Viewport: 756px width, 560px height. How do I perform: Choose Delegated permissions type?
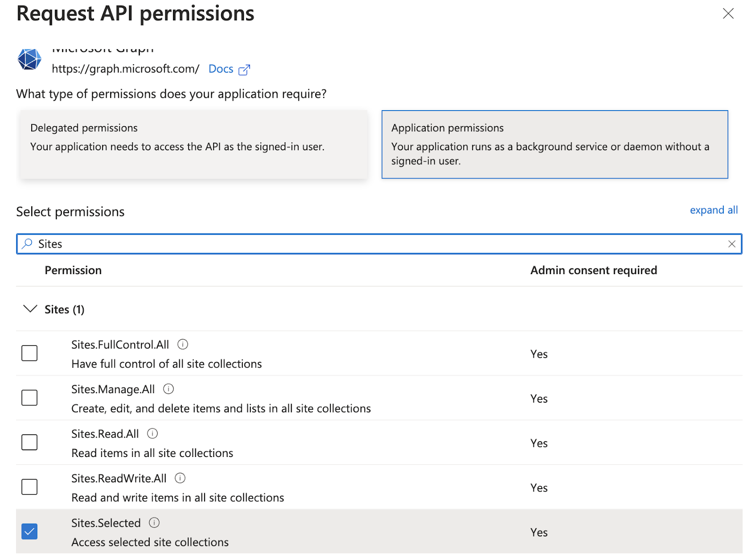(194, 144)
